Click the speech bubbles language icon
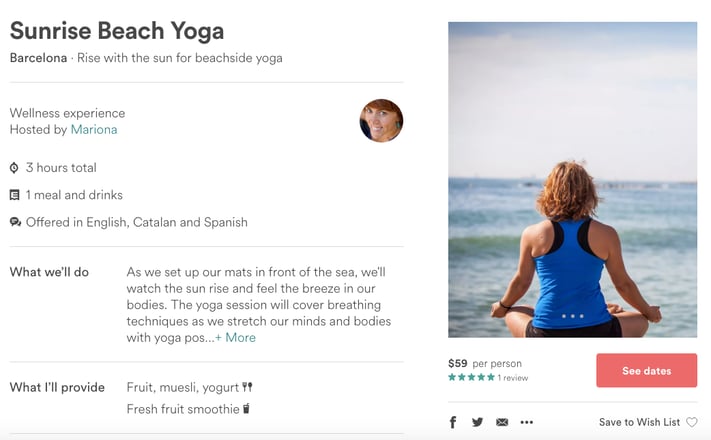711x440 pixels. tap(15, 222)
